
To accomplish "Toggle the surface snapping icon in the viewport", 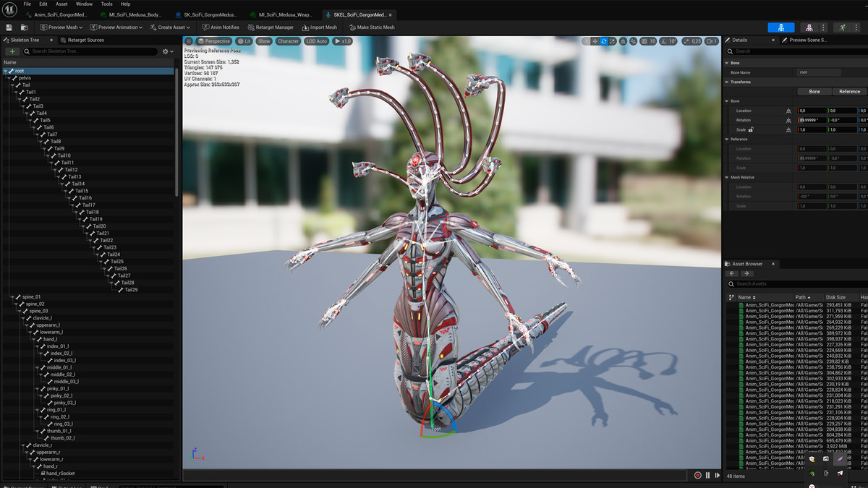I will tap(634, 41).
